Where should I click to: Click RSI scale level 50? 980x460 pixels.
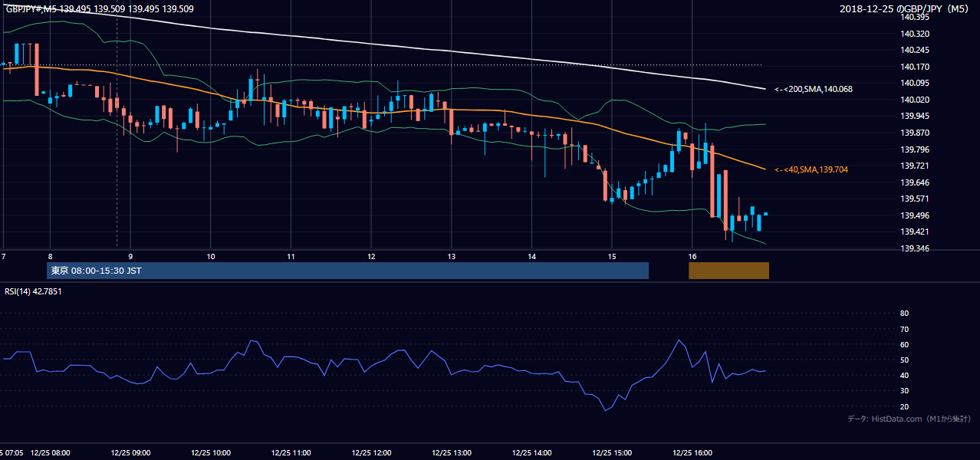904,360
